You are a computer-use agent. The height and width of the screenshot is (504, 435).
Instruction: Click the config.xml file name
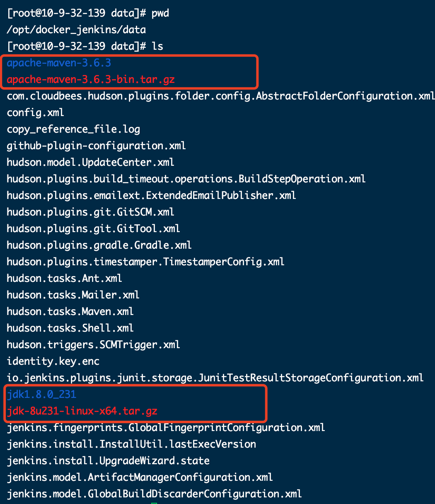35,113
